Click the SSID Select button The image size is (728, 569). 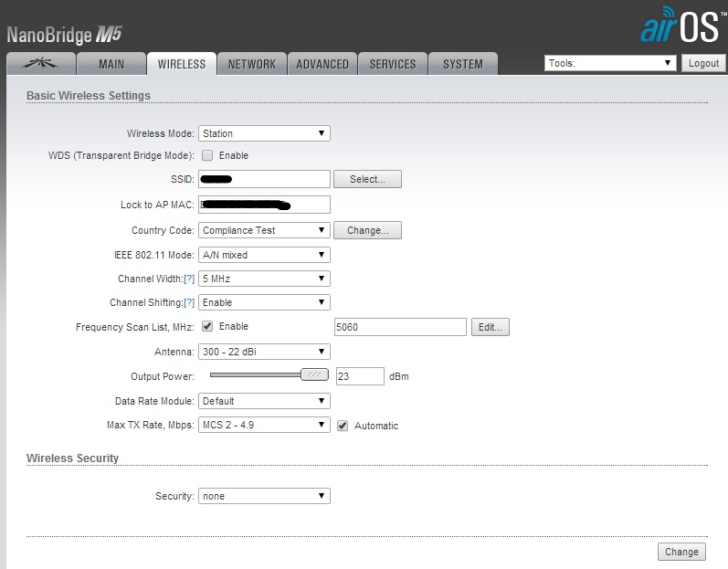(367, 179)
